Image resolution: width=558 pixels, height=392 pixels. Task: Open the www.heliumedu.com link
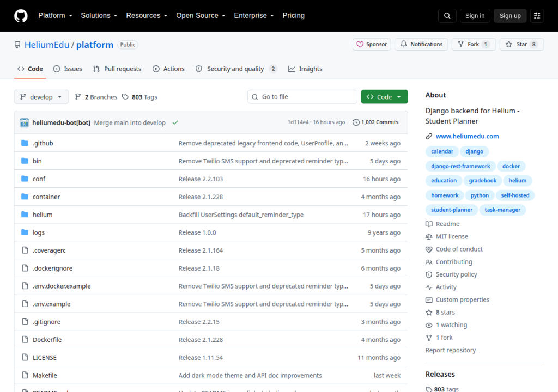pyautogui.click(x=467, y=136)
